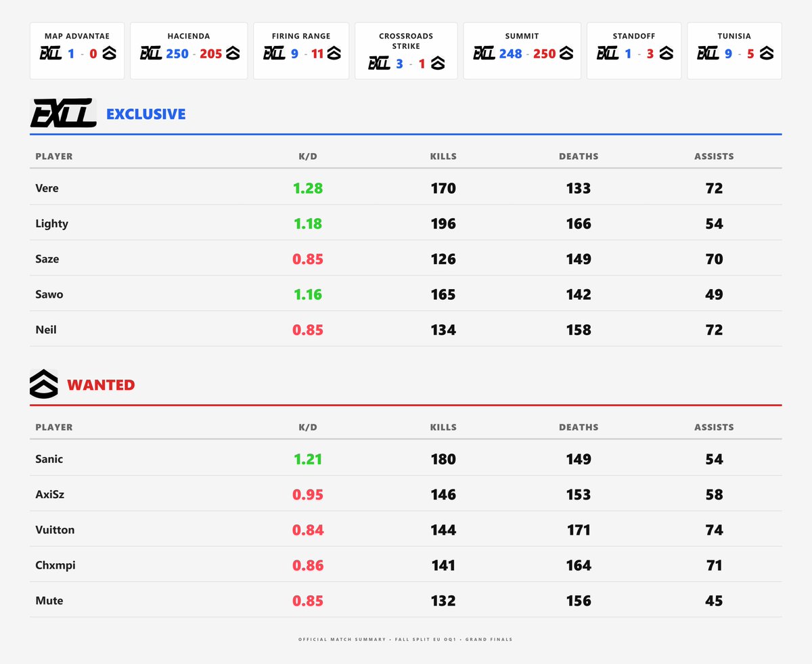Click the Wanted logo in the Tunisia card
Viewport: 812px width, 664px height.
click(766, 53)
